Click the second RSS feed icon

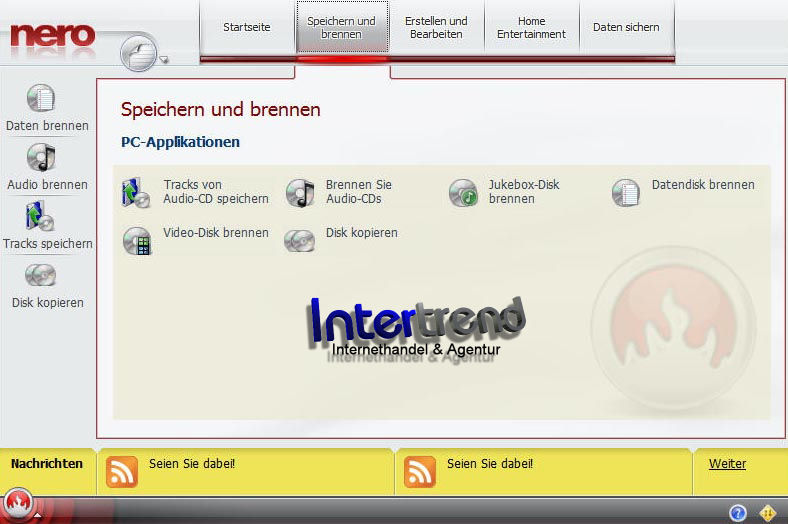click(x=420, y=472)
